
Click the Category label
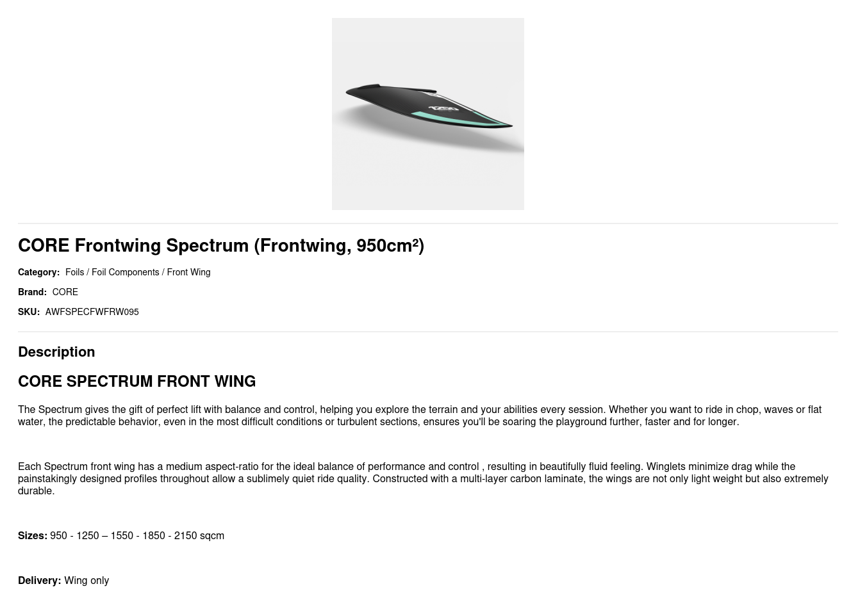(38, 272)
